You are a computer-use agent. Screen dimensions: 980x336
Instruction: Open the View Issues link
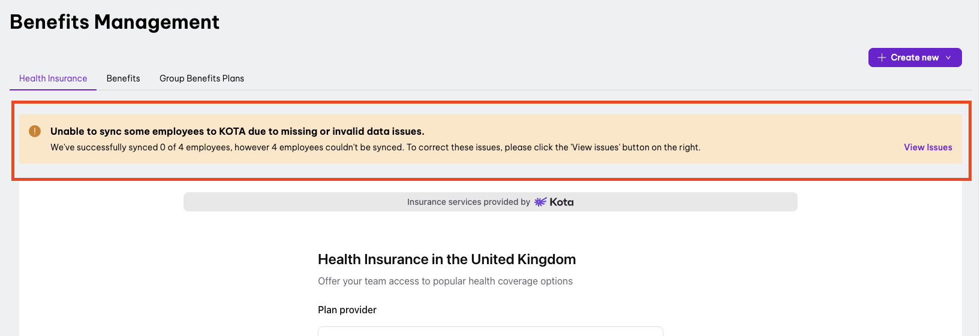coord(928,147)
